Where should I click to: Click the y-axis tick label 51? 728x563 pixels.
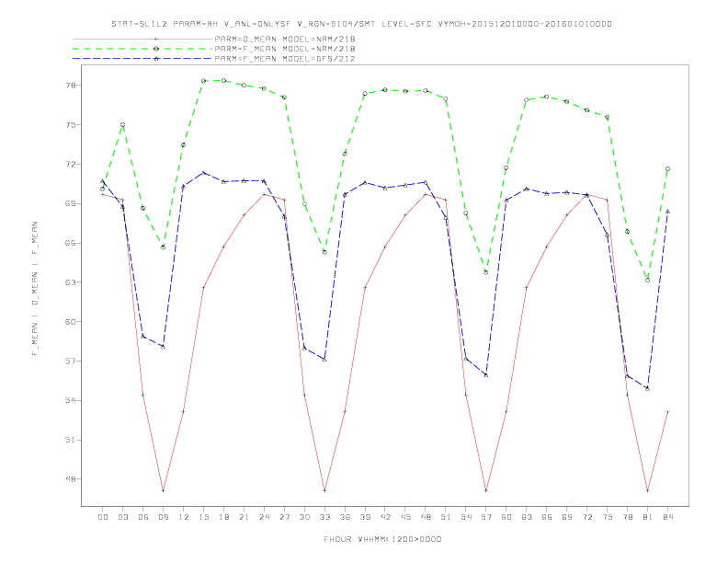[x=71, y=440]
